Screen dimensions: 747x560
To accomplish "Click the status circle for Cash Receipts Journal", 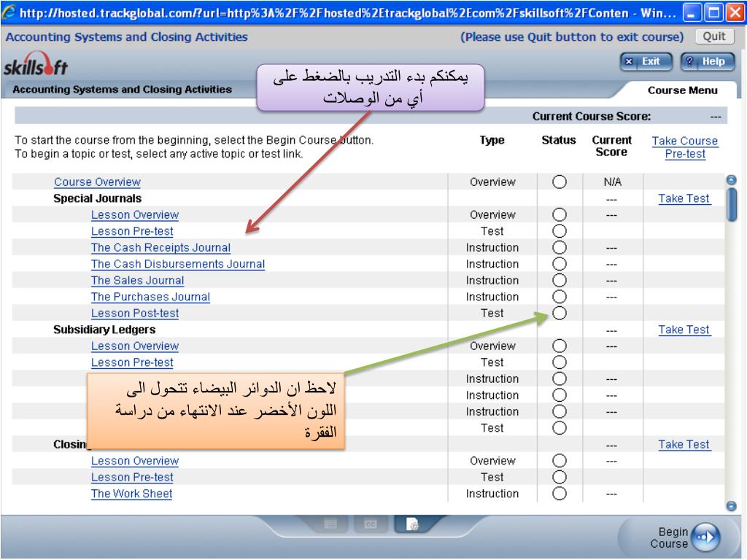I will pos(560,248).
